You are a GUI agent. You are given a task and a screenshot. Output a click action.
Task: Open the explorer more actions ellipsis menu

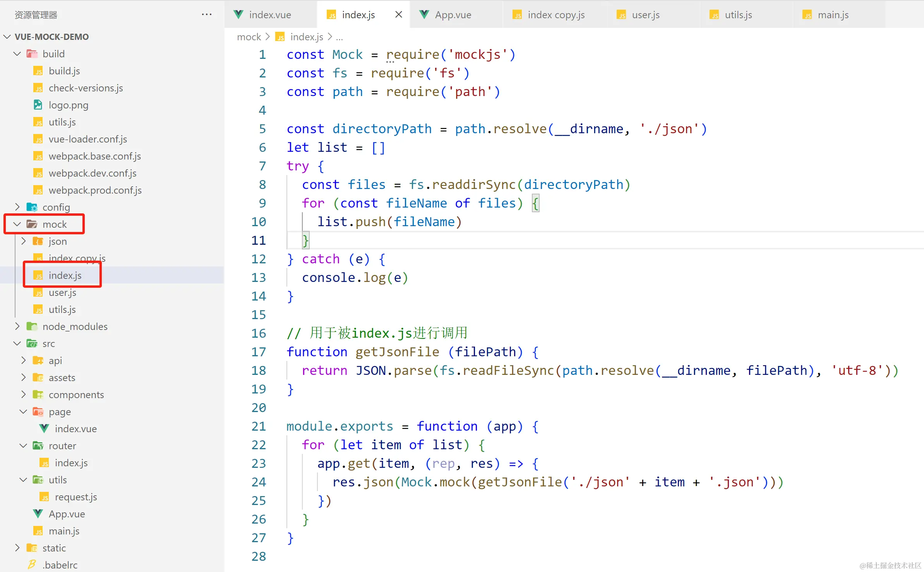tap(207, 15)
